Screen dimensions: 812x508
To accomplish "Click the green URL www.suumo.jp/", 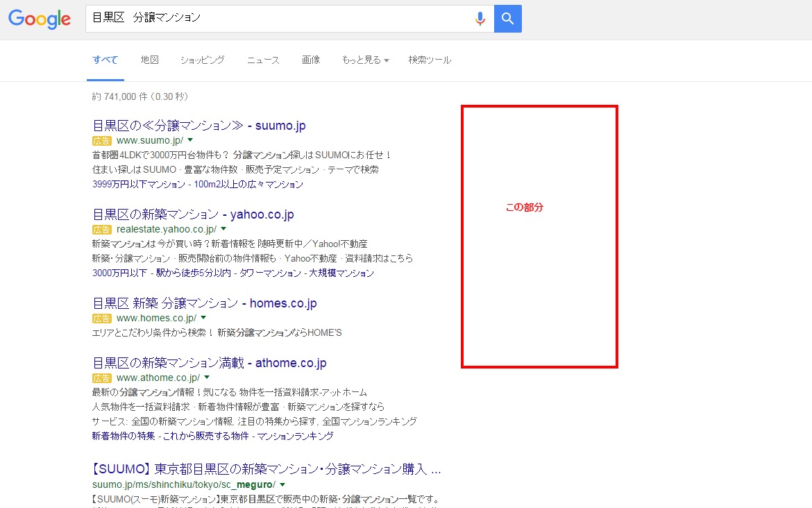I will (x=150, y=140).
